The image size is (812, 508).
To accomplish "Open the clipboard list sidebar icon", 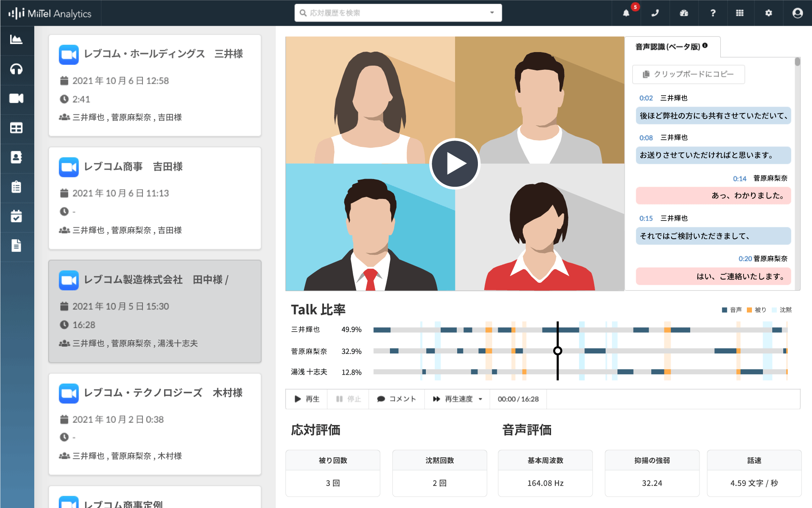I will pyautogui.click(x=16, y=187).
